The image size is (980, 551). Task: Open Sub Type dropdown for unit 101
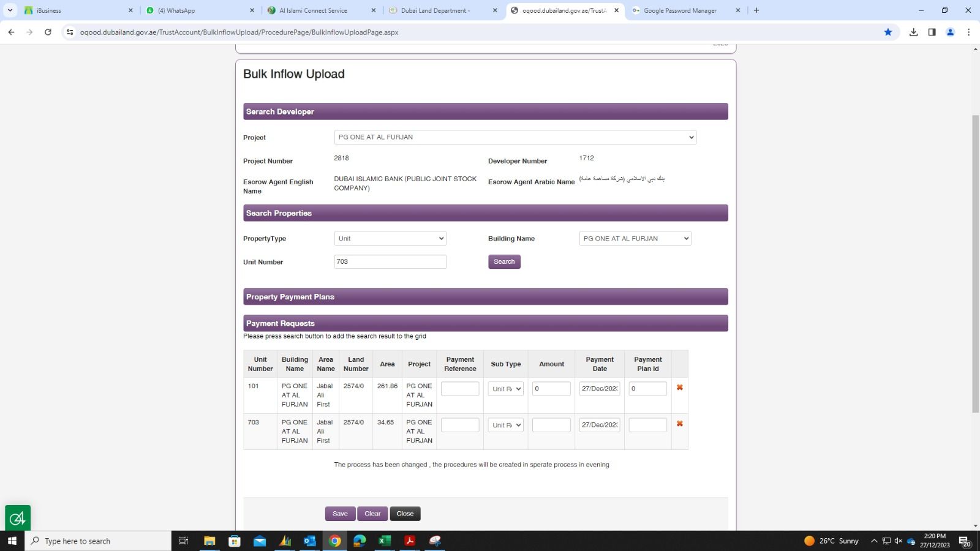click(506, 389)
